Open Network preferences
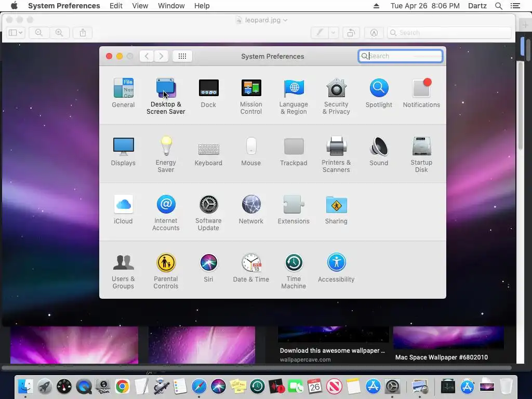The width and height of the screenshot is (532, 399). pos(251,209)
